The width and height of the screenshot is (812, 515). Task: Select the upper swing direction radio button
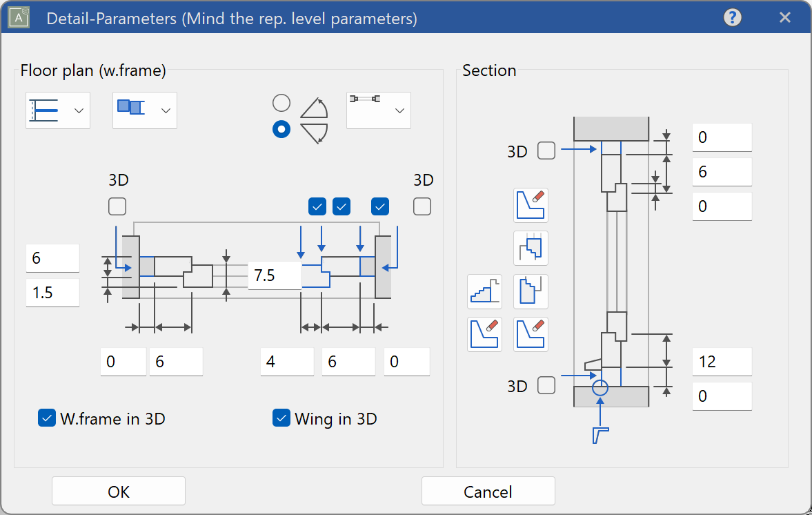[x=281, y=103]
